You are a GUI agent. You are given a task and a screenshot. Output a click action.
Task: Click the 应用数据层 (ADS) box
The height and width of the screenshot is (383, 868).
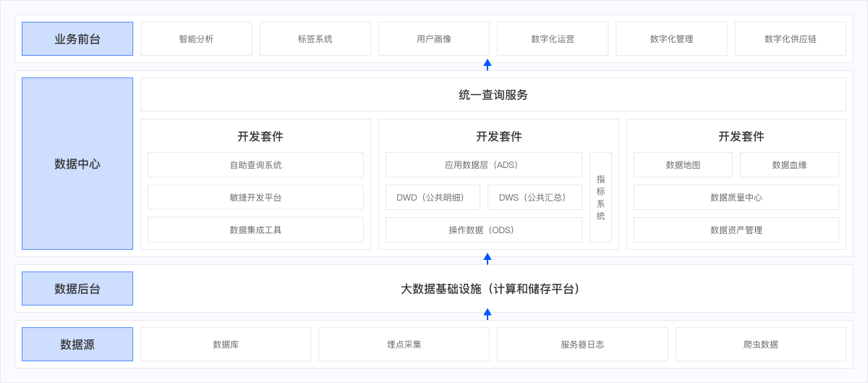pos(483,165)
